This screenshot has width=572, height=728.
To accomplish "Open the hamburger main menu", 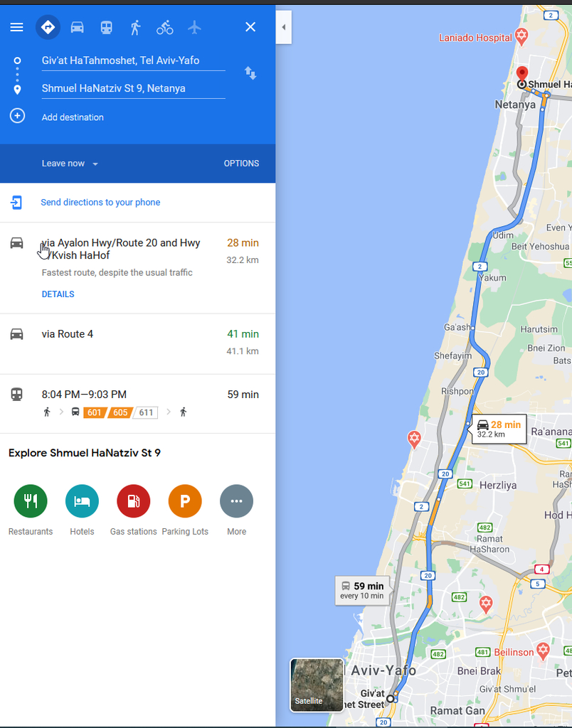I will point(17,27).
